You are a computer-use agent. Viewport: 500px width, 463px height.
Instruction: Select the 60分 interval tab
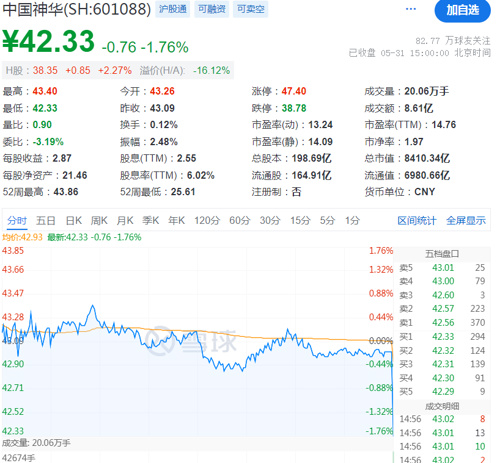(240, 221)
